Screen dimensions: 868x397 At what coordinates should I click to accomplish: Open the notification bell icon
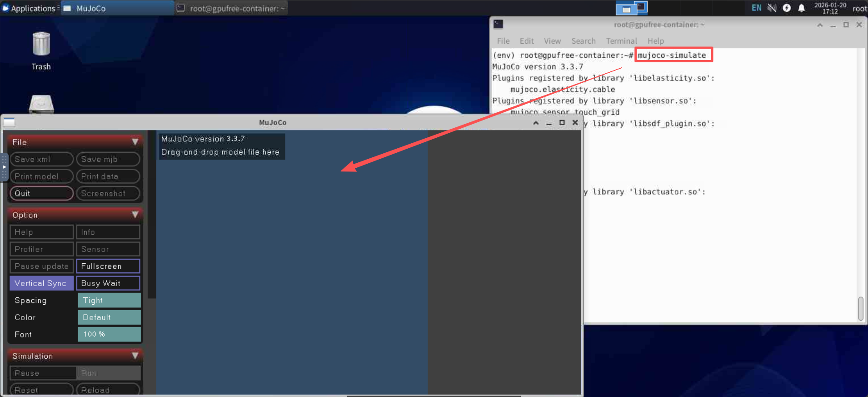click(x=802, y=8)
